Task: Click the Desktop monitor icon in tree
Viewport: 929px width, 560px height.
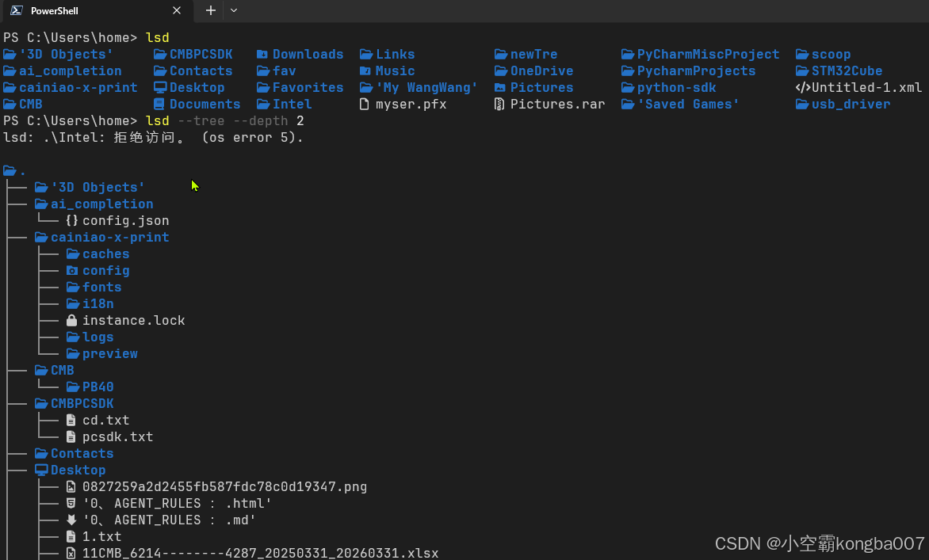Action: tap(41, 470)
